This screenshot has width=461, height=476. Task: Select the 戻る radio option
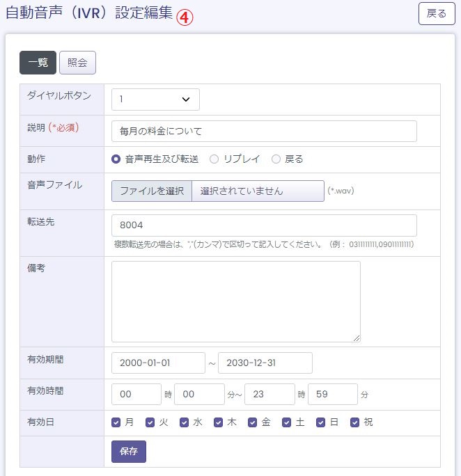point(276,159)
